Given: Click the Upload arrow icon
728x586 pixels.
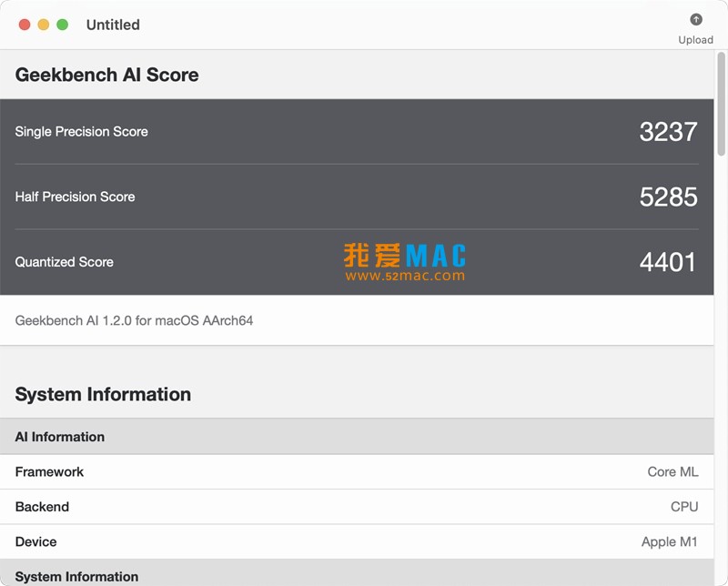Looking at the screenshot, I should click(x=695, y=19).
